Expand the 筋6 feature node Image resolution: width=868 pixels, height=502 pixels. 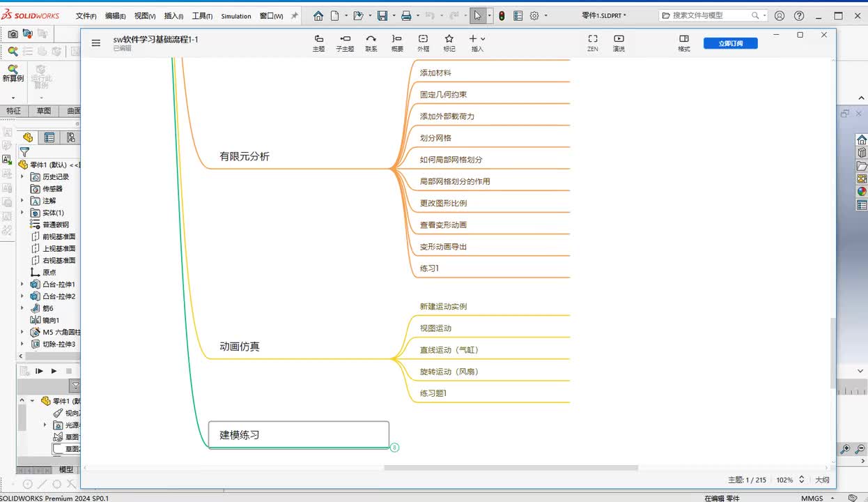22,308
